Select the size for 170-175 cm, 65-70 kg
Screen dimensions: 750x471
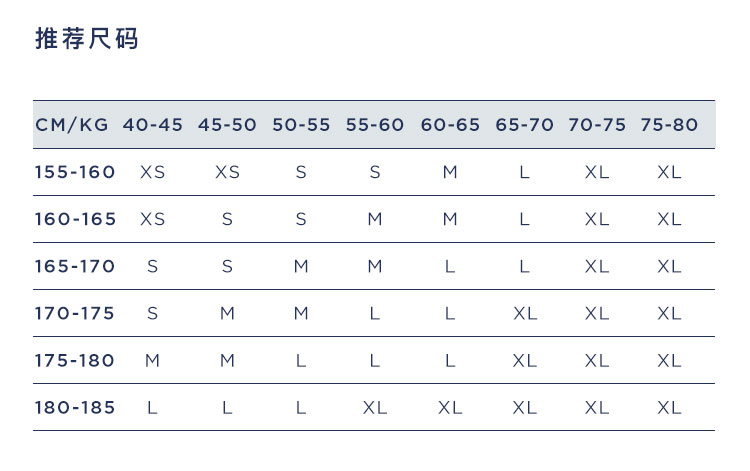[x=524, y=313]
